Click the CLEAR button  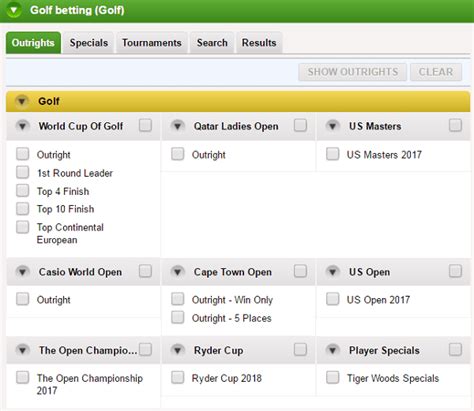436,72
